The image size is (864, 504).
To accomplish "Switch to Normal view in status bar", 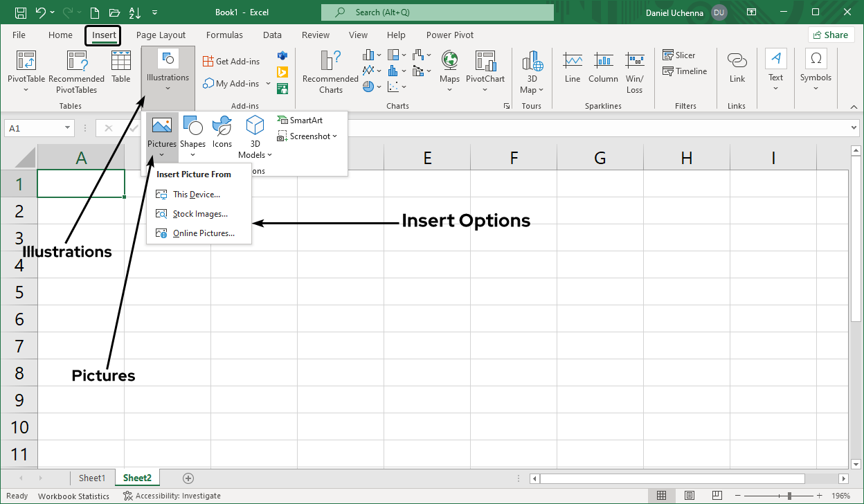I will 661,496.
